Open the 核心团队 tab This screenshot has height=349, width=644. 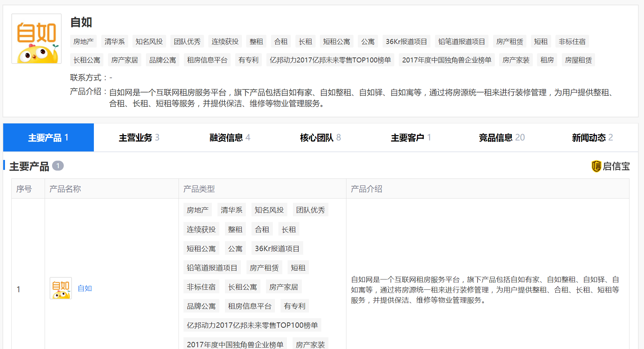(x=321, y=138)
